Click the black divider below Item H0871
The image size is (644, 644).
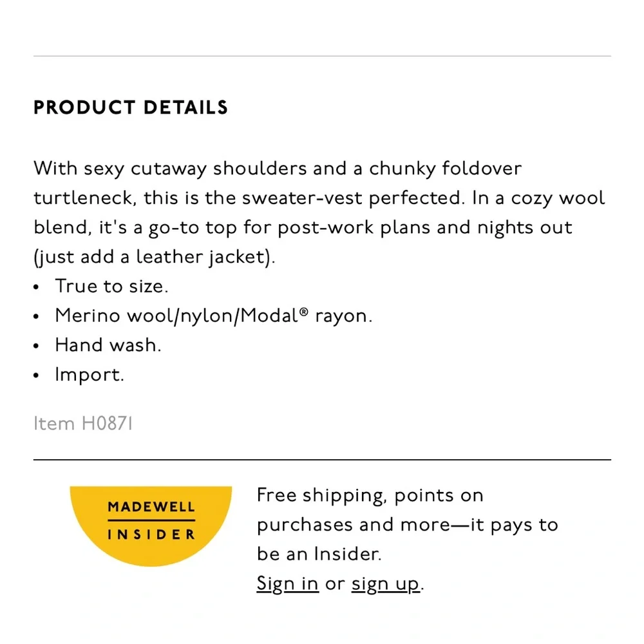(x=322, y=460)
